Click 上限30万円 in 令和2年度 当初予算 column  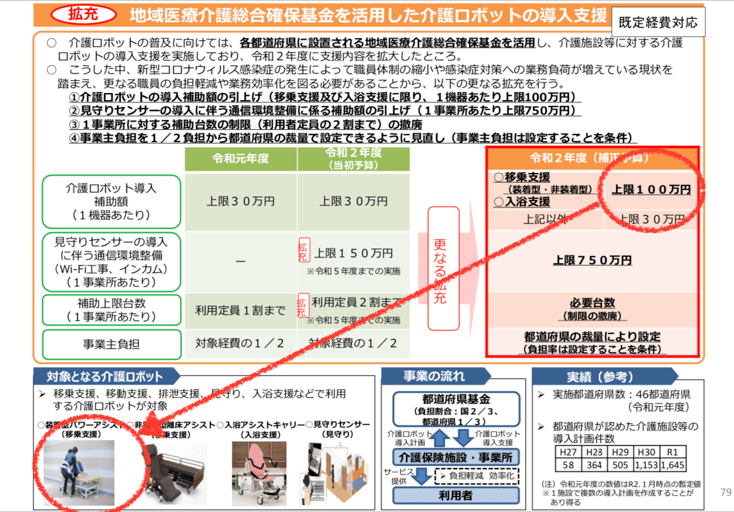(x=353, y=202)
